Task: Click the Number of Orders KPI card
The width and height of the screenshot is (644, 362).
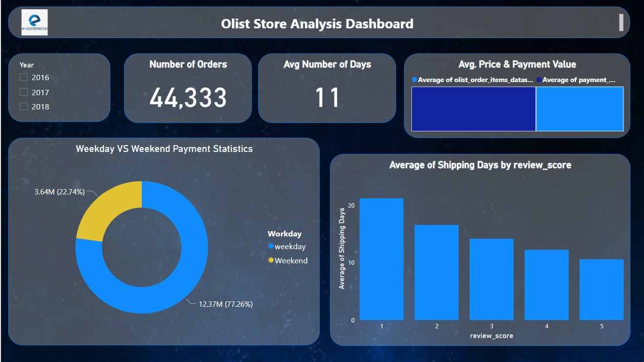Action: pyautogui.click(x=188, y=88)
